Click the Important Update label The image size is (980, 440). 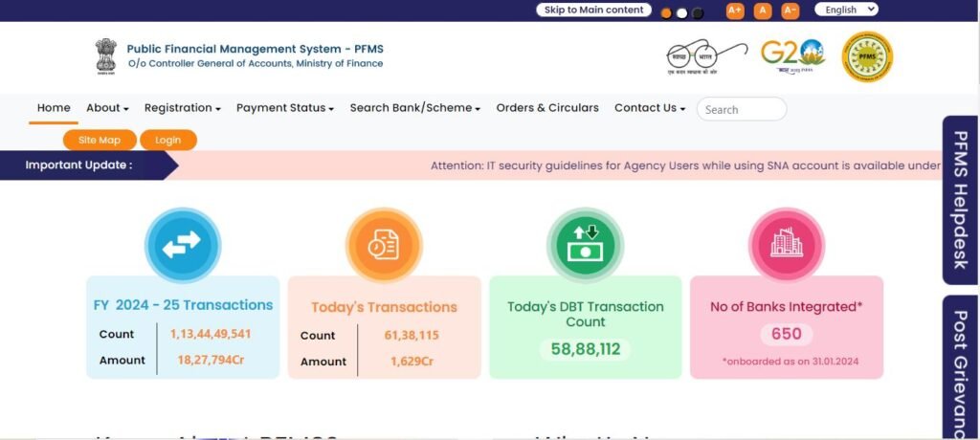tap(78, 165)
